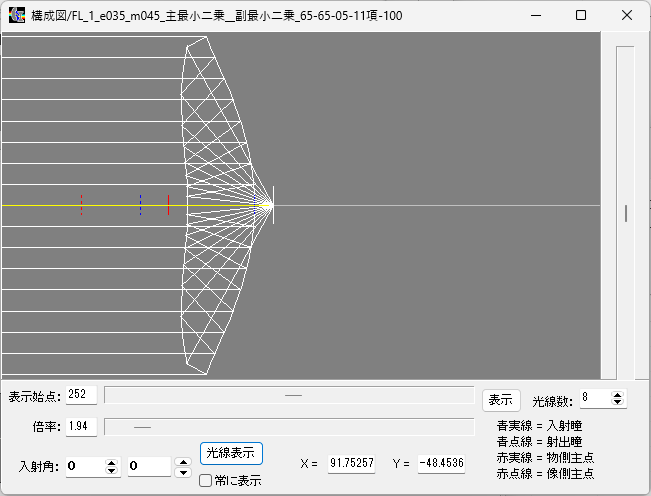This screenshot has width=651, height=496.
Task: Click the vertical slider on right side
Action: pos(625,212)
